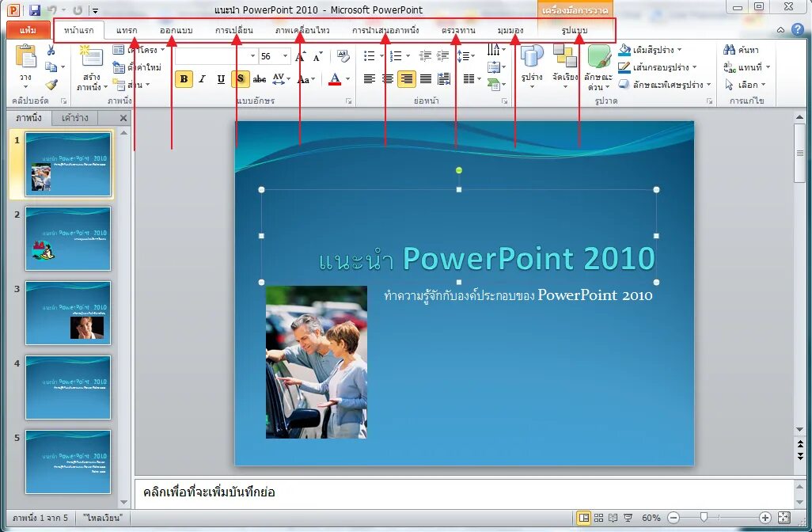Set paragraph alignment to center
This screenshot has width=812, height=532.
(x=388, y=78)
